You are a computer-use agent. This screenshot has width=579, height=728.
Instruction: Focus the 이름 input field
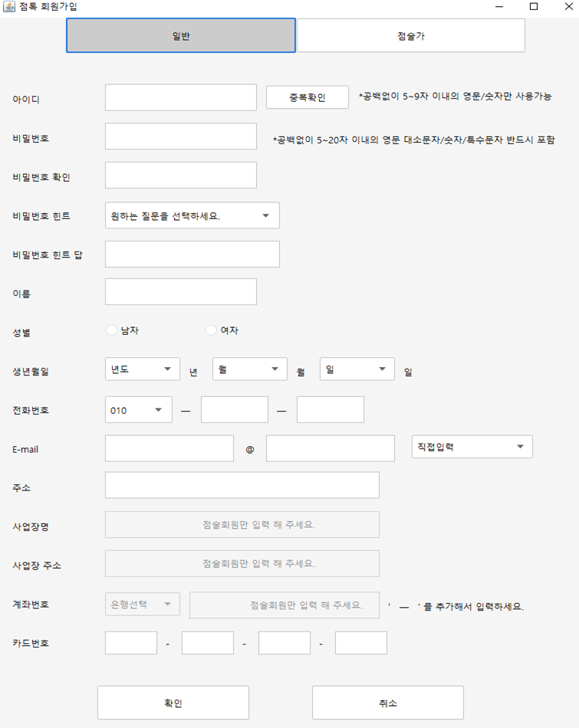click(181, 291)
